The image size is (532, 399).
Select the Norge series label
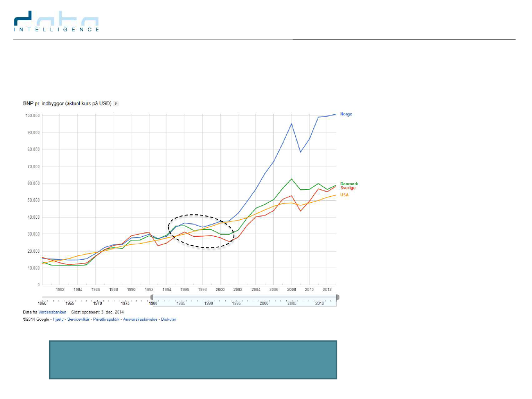pyautogui.click(x=346, y=114)
